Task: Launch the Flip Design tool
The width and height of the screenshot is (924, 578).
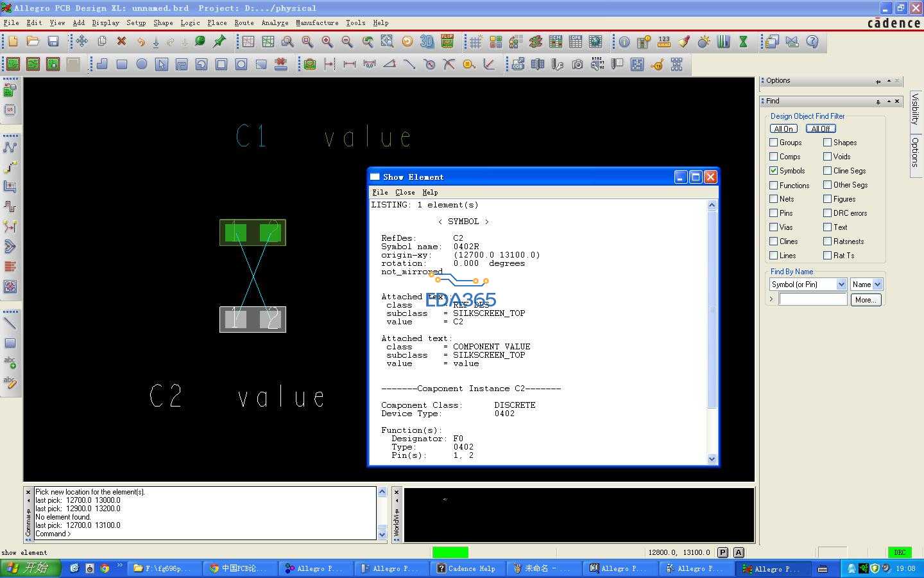Action: [447, 42]
